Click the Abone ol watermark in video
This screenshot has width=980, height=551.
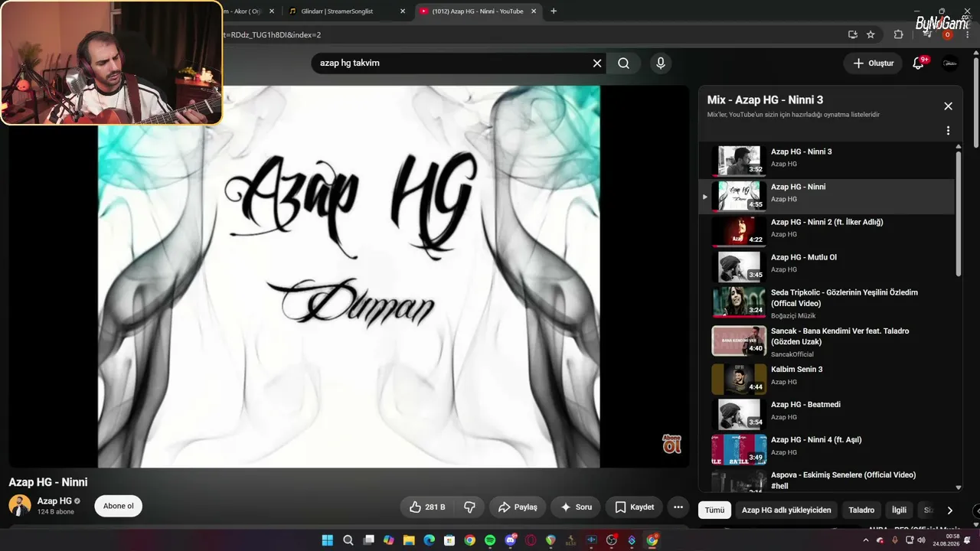[671, 443]
